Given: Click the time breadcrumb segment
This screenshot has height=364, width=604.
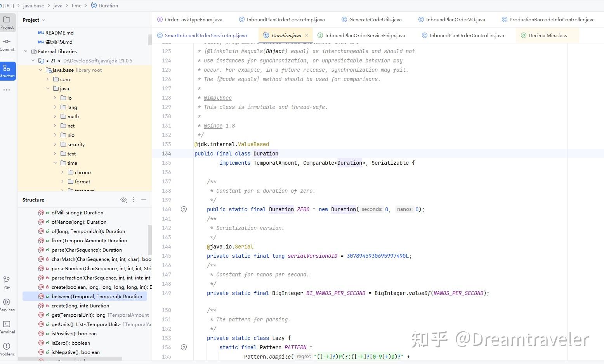Looking at the screenshot, I should click(x=76, y=5).
